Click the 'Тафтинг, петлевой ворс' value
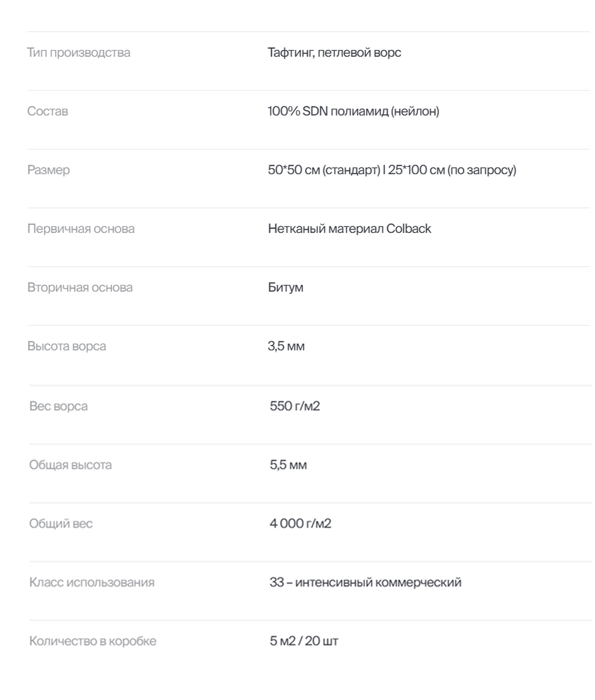 tap(330, 53)
